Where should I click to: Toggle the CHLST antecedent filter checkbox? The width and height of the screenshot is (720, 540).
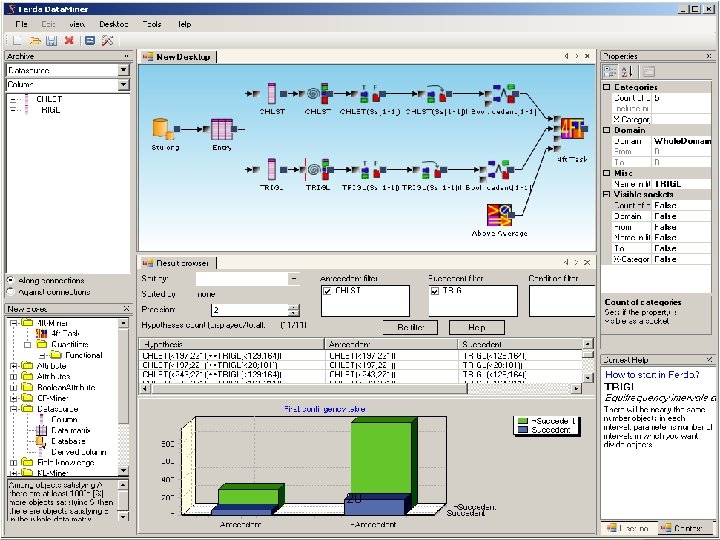(327, 291)
